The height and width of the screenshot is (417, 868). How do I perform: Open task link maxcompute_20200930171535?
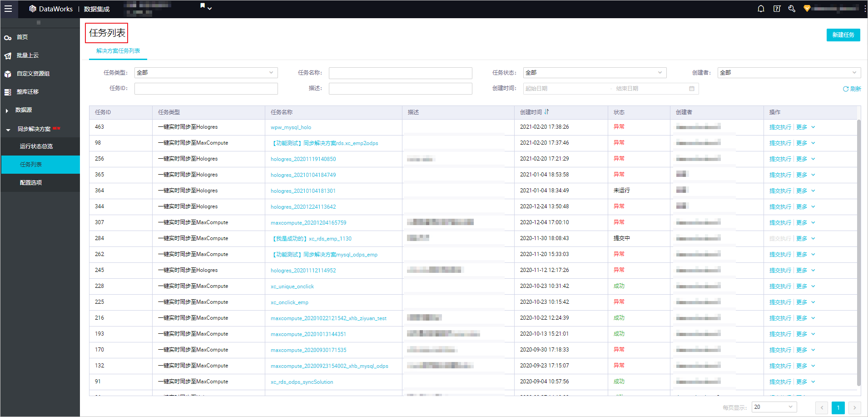pos(308,350)
